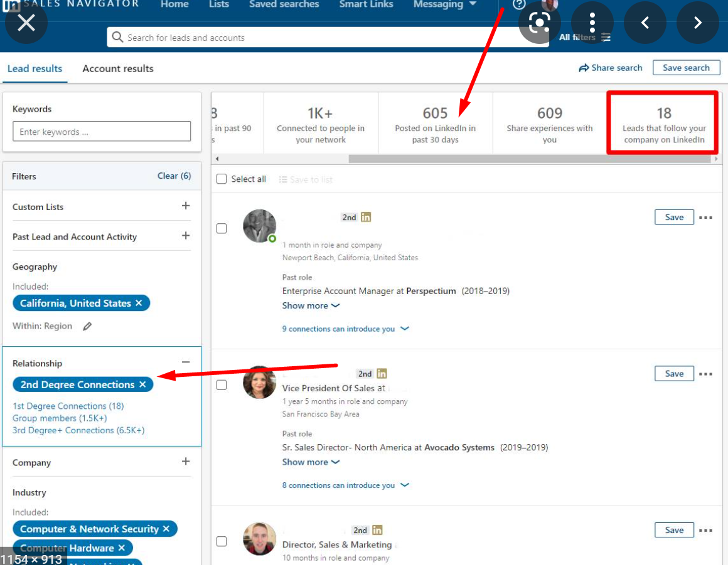This screenshot has width=728, height=565.
Task: Open Home in the navigation bar
Action: point(174,4)
